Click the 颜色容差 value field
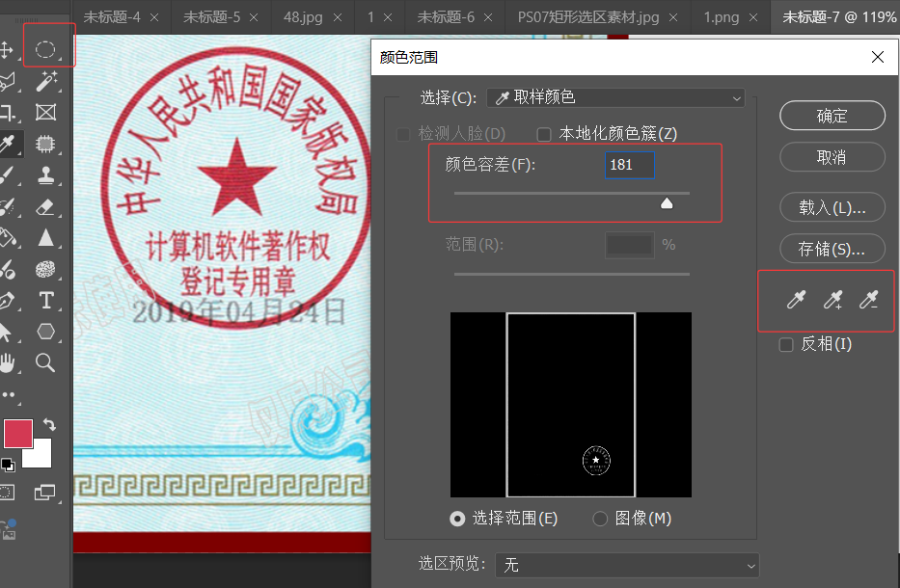Viewport: 900px width, 588px height. pyautogui.click(x=629, y=165)
